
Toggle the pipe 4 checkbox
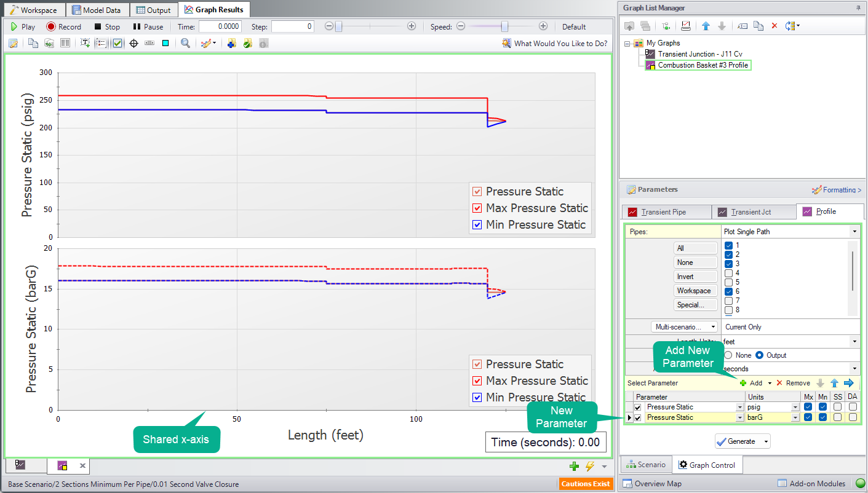(x=729, y=273)
